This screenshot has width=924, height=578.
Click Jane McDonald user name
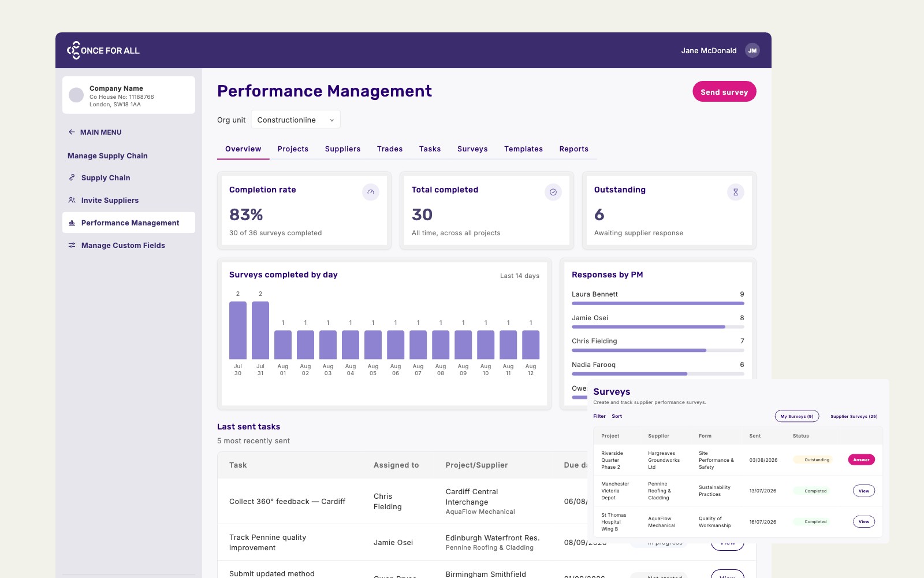pos(709,50)
